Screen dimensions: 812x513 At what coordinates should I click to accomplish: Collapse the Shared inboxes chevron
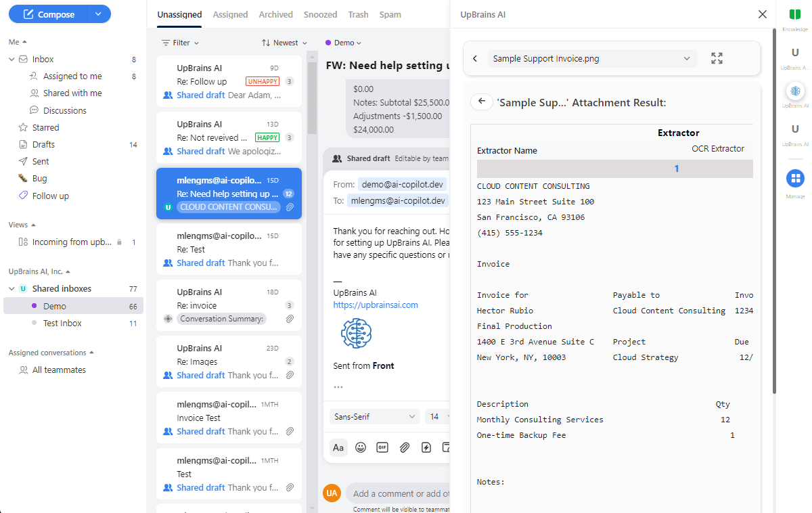[x=12, y=289]
